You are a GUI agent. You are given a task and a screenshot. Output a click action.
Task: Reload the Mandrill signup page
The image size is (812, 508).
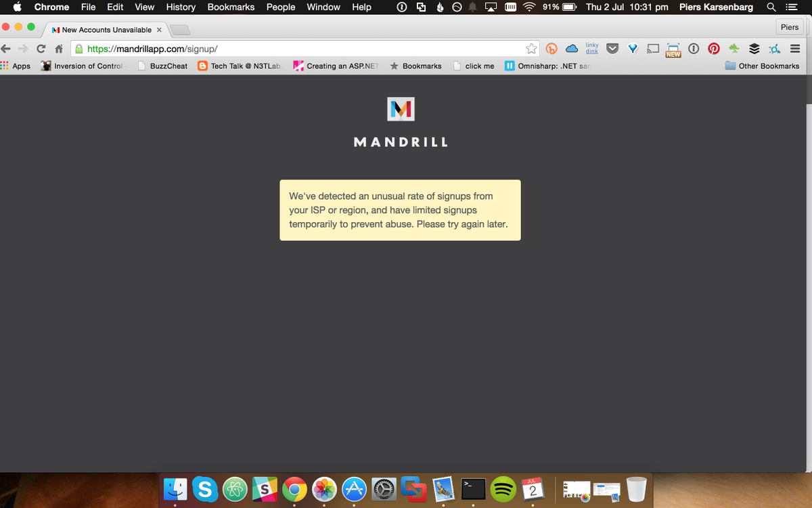click(x=41, y=49)
